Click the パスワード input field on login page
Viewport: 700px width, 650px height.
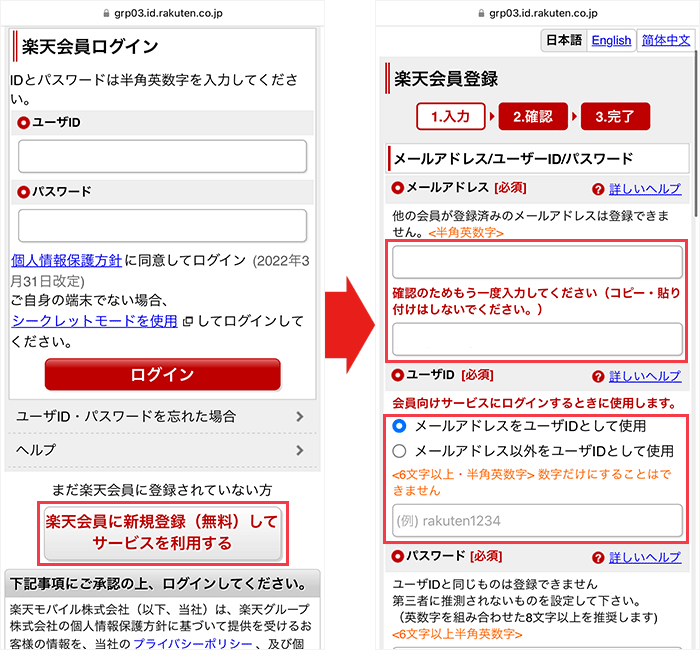[x=162, y=226]
